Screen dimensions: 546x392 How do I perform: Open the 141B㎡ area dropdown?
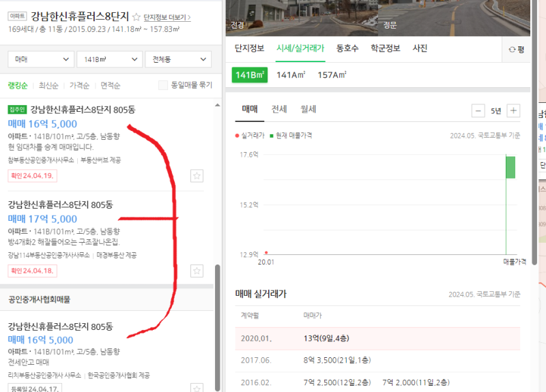[x=110, y=59]
